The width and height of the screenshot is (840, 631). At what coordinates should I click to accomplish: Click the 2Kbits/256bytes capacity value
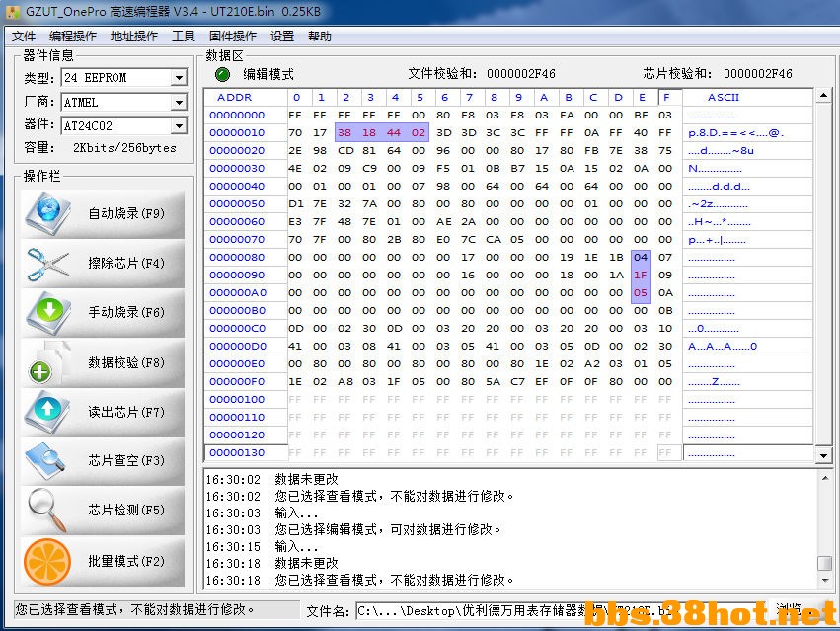[x=124, y=148]
